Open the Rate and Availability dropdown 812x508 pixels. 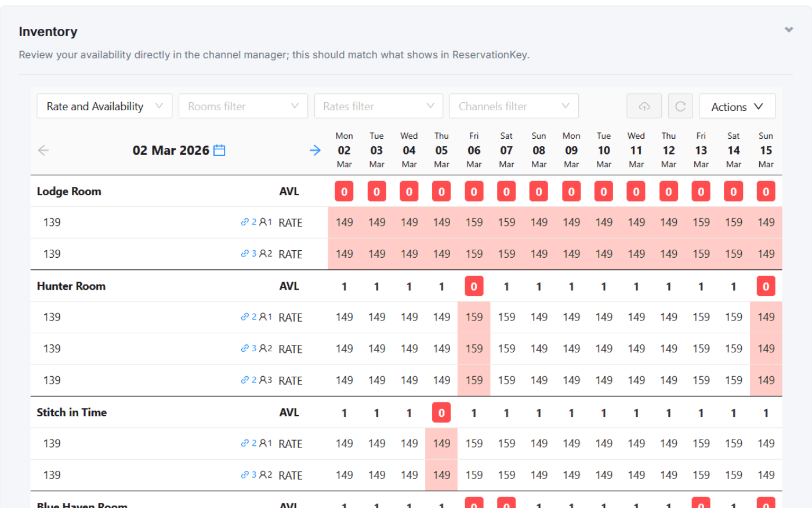104,106
